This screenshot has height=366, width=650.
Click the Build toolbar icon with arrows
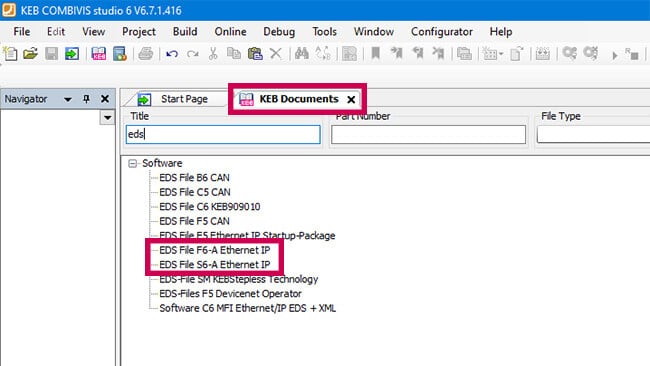(543, 54)
